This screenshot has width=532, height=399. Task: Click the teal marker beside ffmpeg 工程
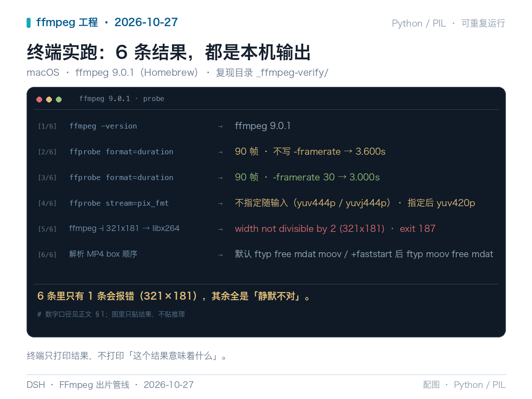point(28,23)
